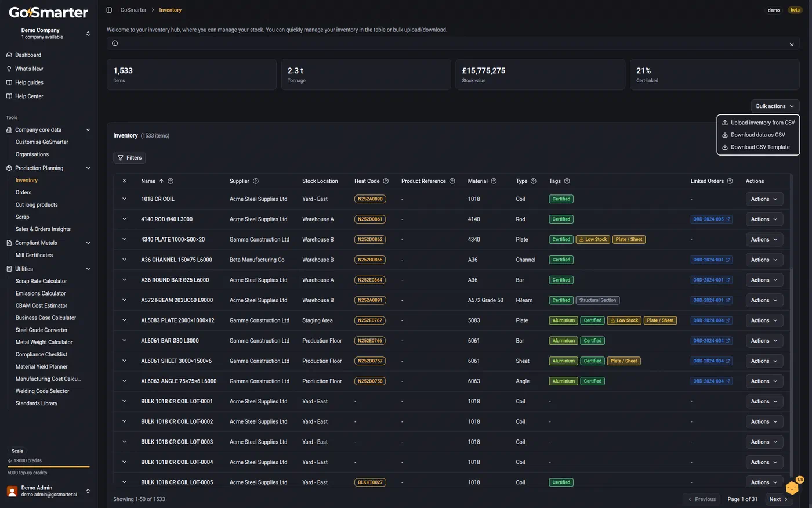
Task: Click help icon next to Name column
Action: click(x=171, y=181)
